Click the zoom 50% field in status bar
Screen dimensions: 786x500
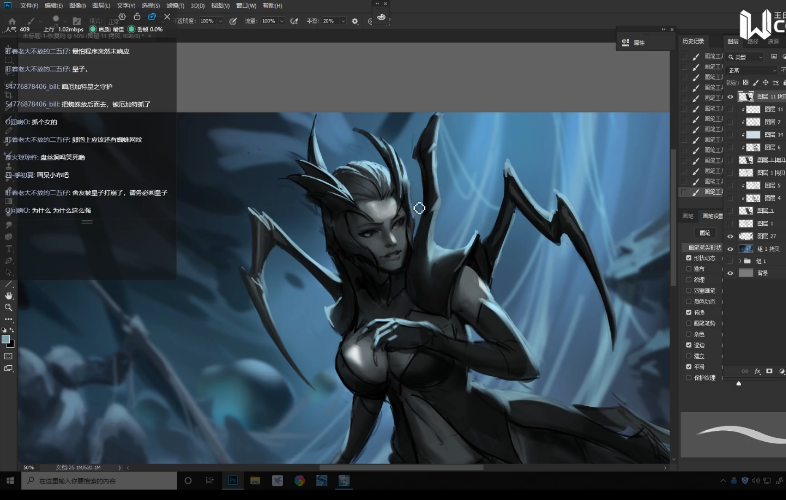28,467
